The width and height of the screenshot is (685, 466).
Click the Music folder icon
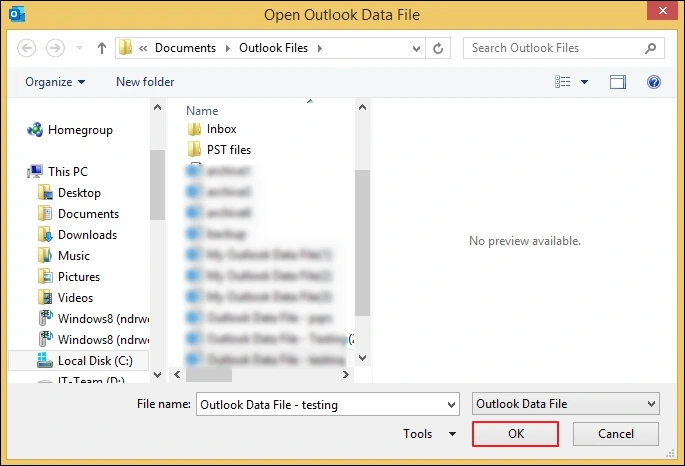(45, 255)
